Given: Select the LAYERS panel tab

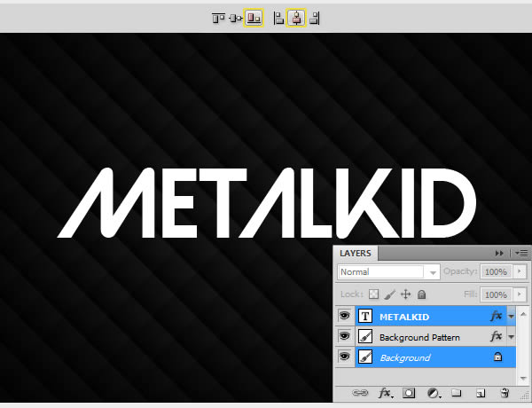Looking at the screenshot, I should click(356, 253).
